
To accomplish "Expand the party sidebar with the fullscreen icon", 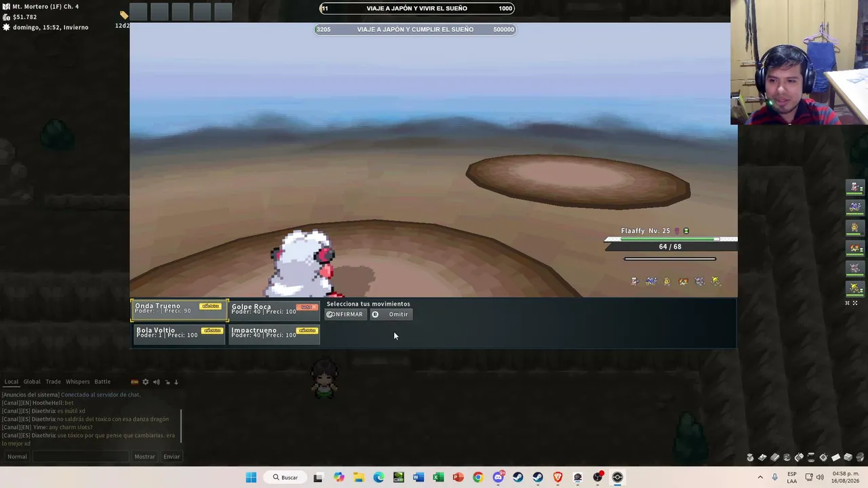I will (855, 303).
